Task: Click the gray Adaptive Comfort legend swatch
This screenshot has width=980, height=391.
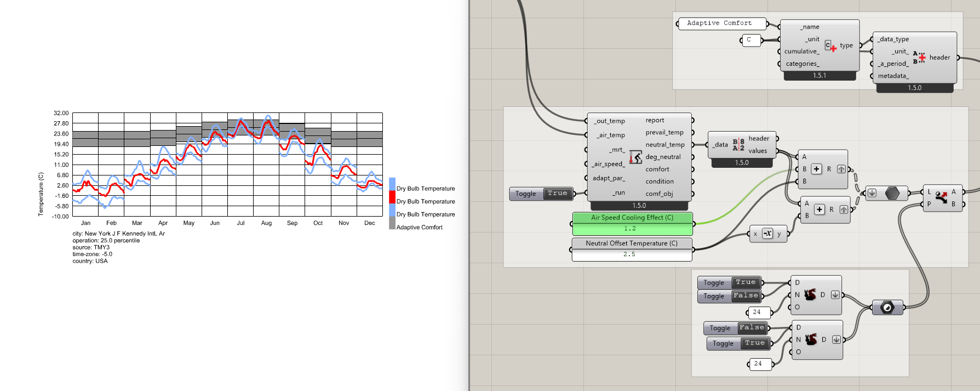Action: point(392,223)
